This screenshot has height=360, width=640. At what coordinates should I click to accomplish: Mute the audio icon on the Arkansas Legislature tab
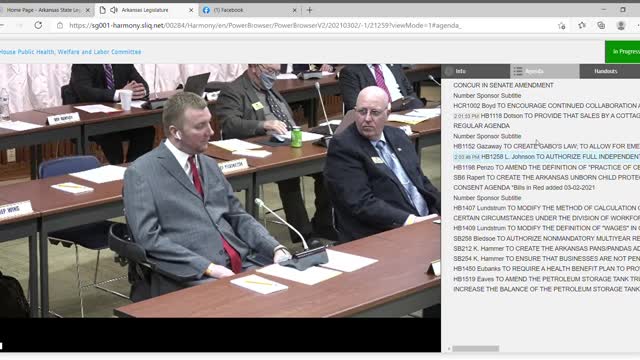click(114, 10)
